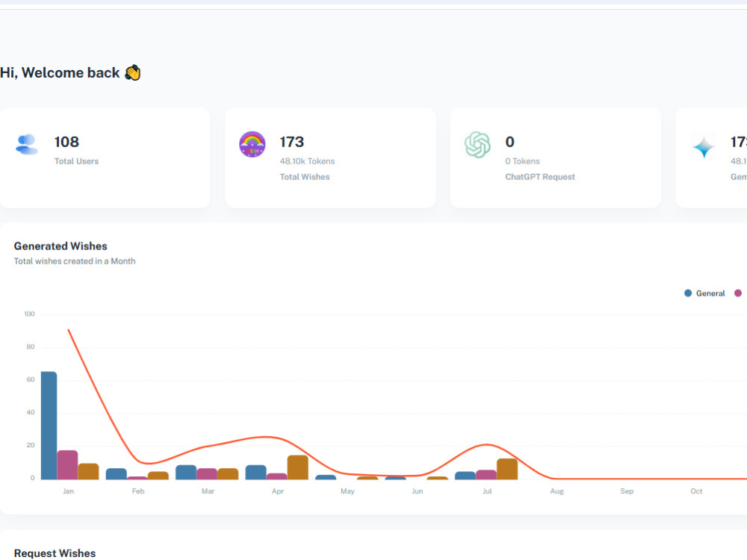Click the orange March bar

[228, 474]
